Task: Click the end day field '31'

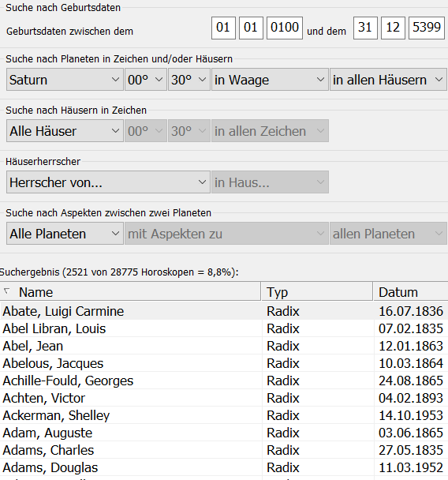Action: coord(365,28)
